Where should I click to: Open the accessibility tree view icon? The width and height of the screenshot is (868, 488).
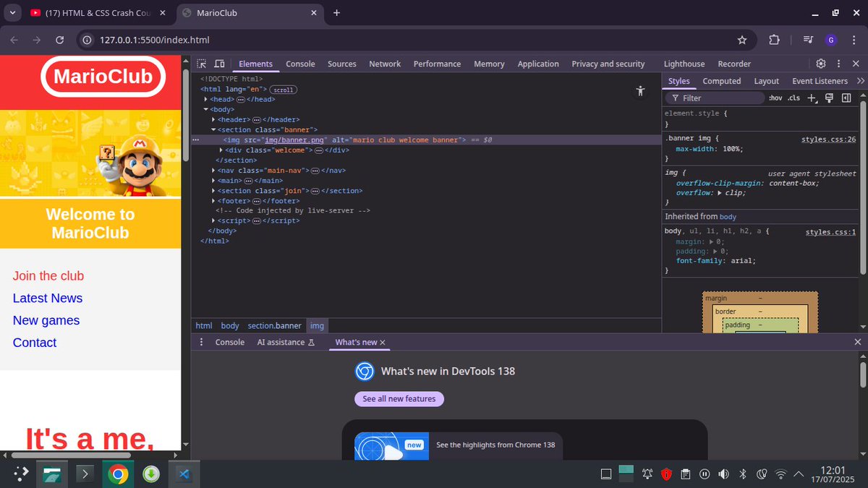point(640,91)
